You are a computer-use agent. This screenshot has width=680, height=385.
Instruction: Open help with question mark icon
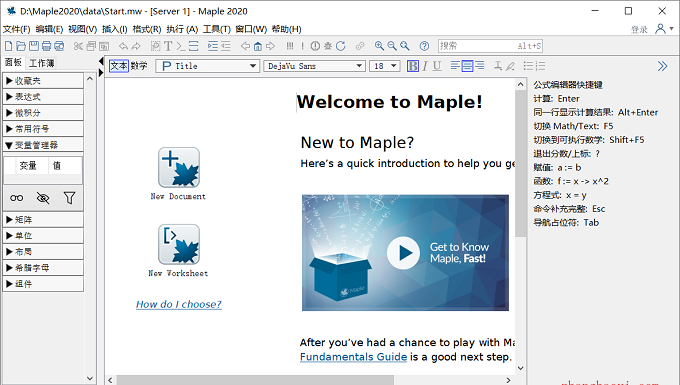[x=424, y=46]
